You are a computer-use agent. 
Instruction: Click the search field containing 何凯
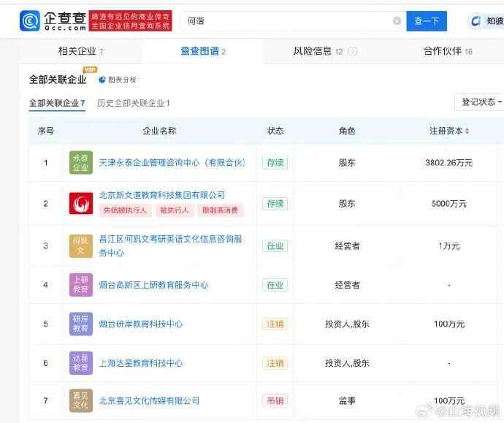coord(285,21)
